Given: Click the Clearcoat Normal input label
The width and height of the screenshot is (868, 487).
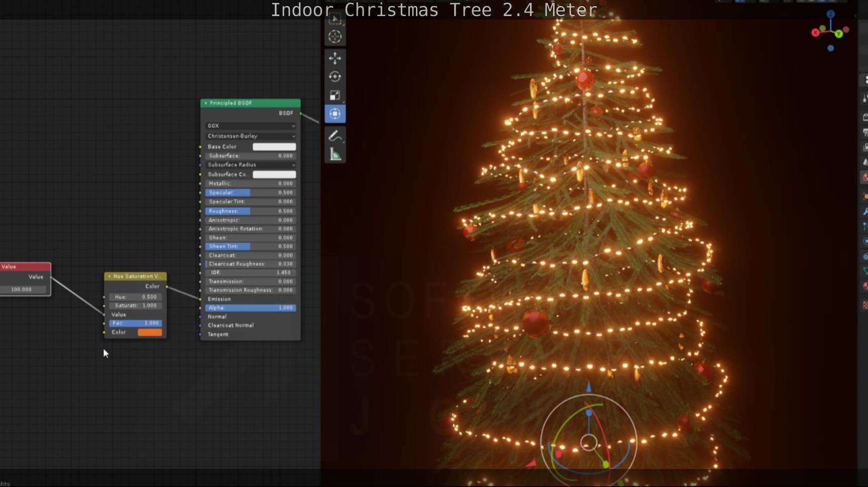Looking at the screenshot, I should [231, 325].
